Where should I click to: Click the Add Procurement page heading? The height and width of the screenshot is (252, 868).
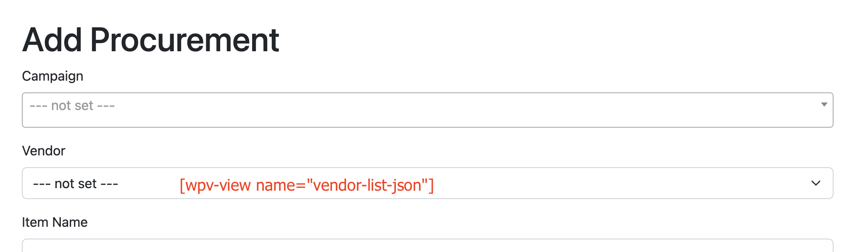[151, 40]
